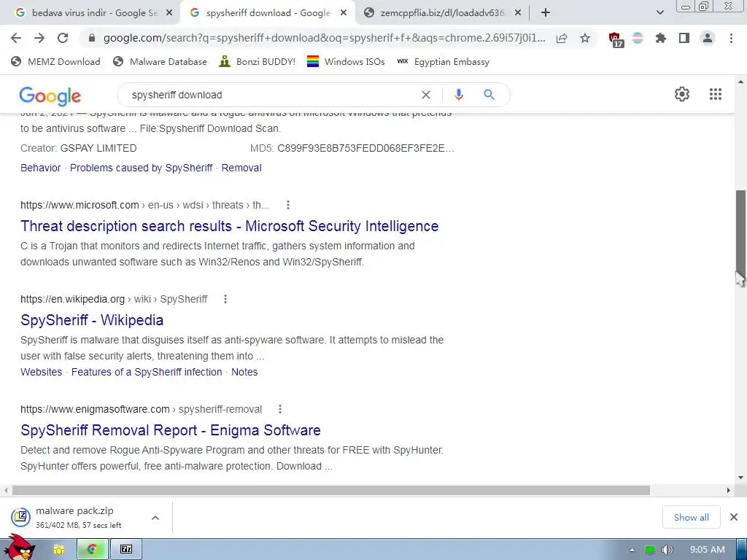The width and height of the screenshot is (747, 560).
Task: Close the zemcppflia.biz tab
Action: (x=518, y=13)
